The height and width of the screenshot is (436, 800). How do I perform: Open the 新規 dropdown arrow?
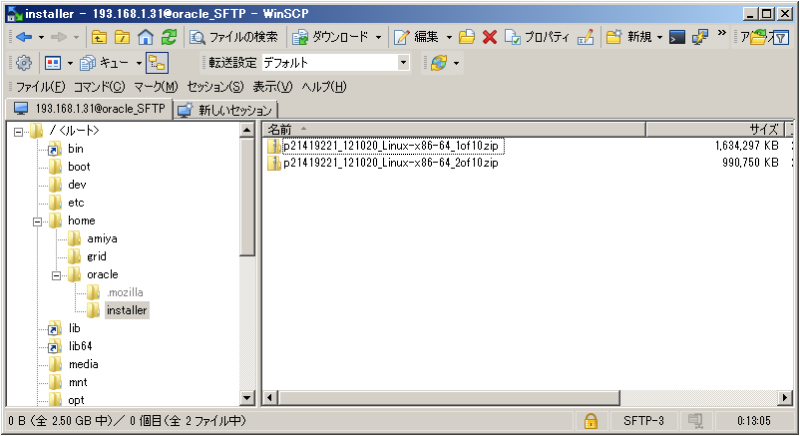(x=660, y=37)
